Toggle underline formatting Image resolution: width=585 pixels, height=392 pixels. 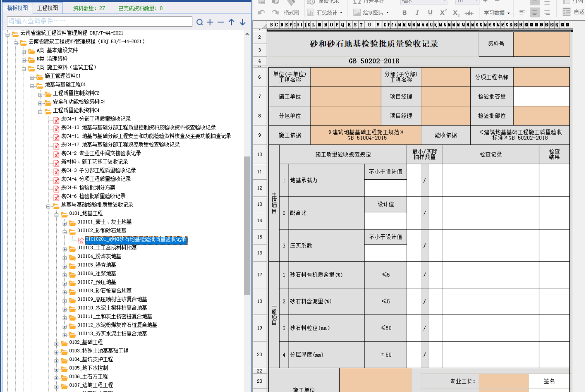click(x=430, y=13)
